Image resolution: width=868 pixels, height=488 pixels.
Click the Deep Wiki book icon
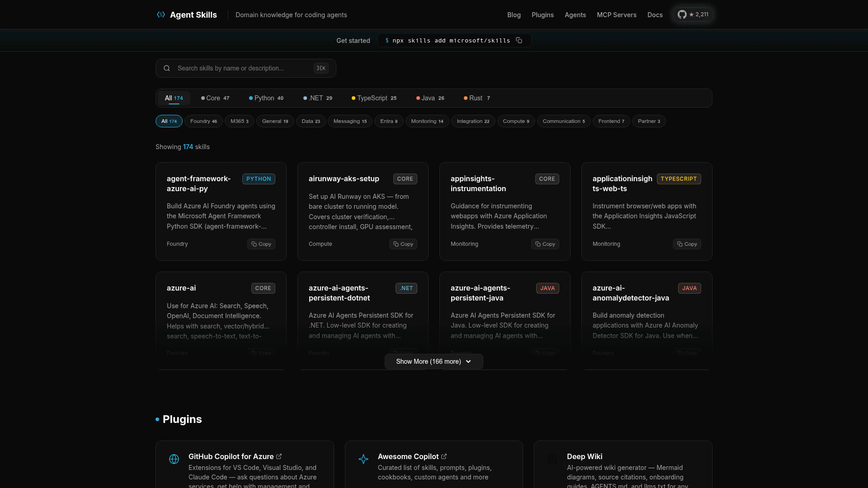pos(552,459)
